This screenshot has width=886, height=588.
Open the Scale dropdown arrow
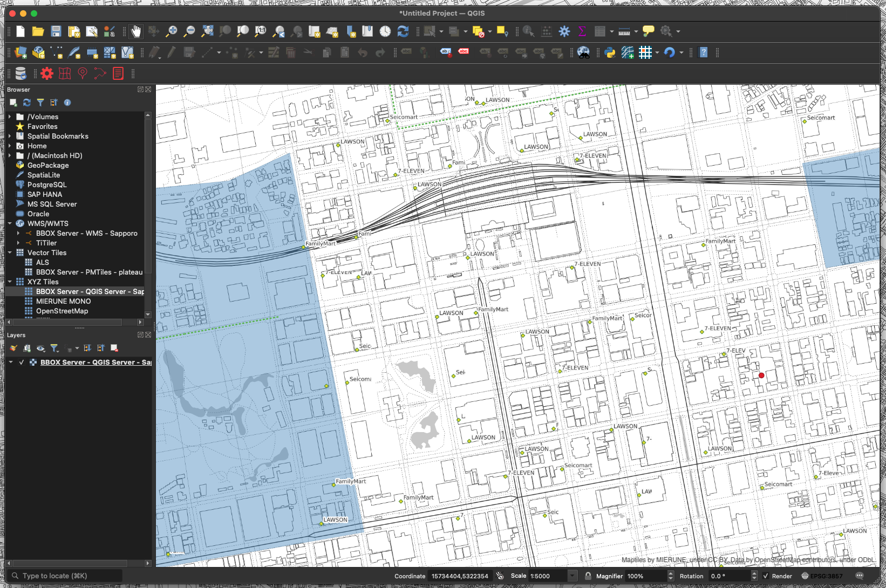[x=573, y=576]
